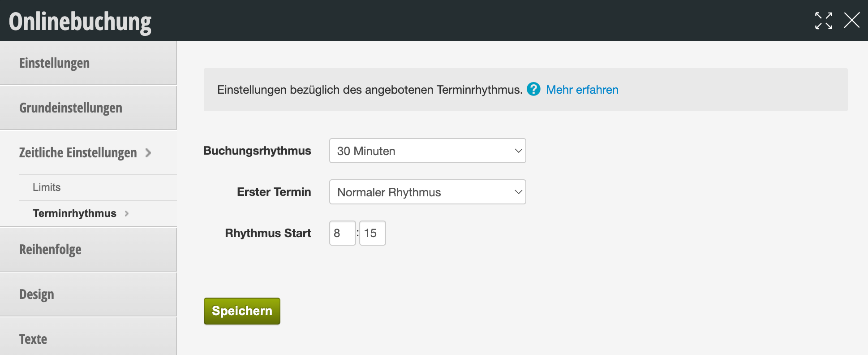Open the Reihenfolge sidebar section

(88, 250)
